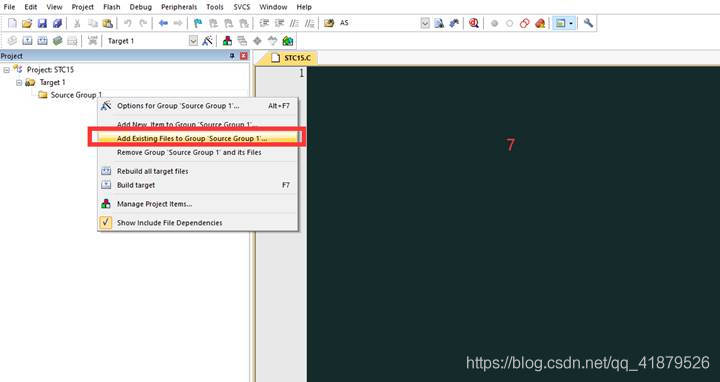Save the current file with disk icon
The height and width of the screenshot is (382, 720).
point(42,23)
